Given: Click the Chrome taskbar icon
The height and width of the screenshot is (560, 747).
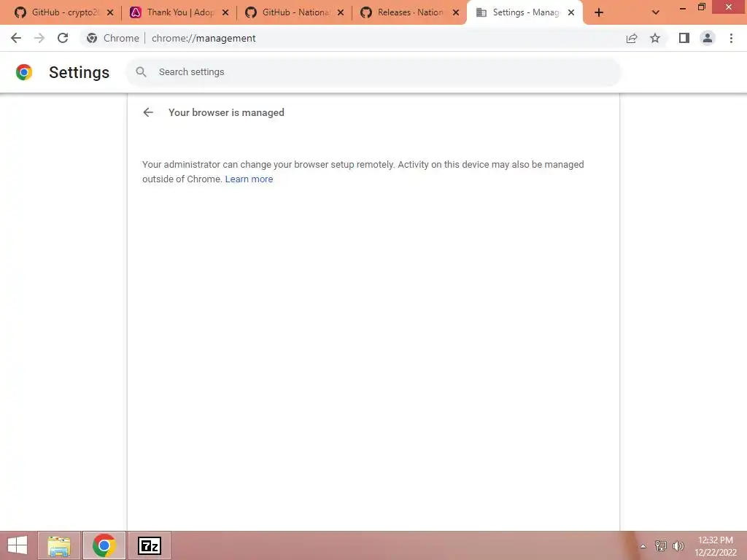Looking at the screenshot, I should pos(104,545).
